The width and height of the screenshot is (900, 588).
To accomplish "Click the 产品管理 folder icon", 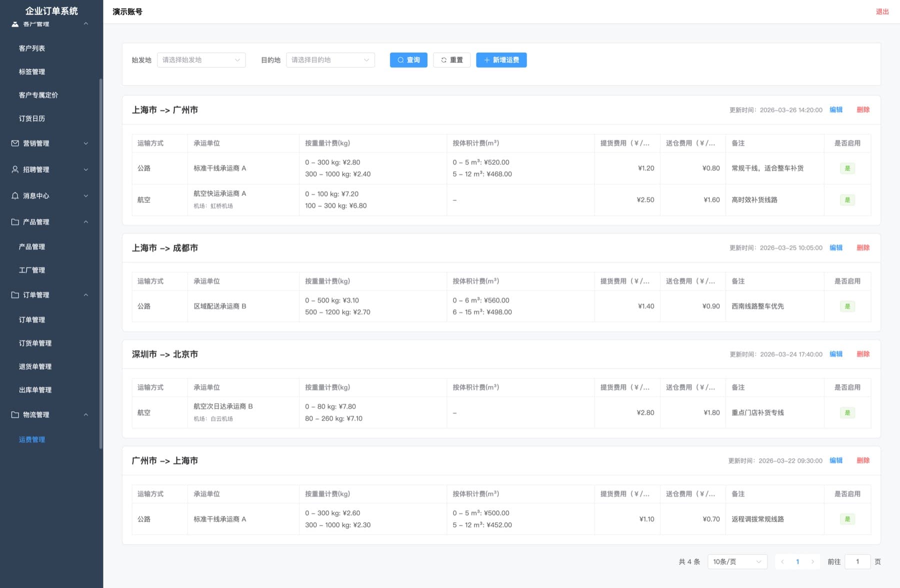I will tap(15, 222).
